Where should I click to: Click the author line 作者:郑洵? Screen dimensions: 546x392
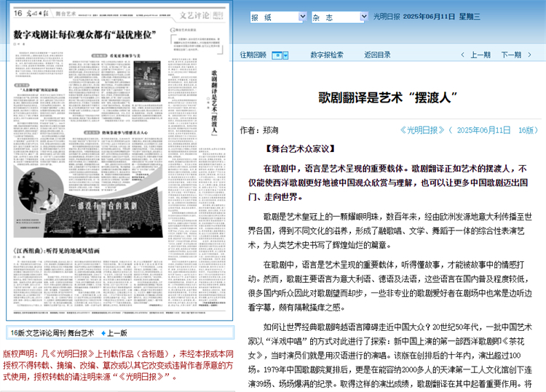pos(259,130)
